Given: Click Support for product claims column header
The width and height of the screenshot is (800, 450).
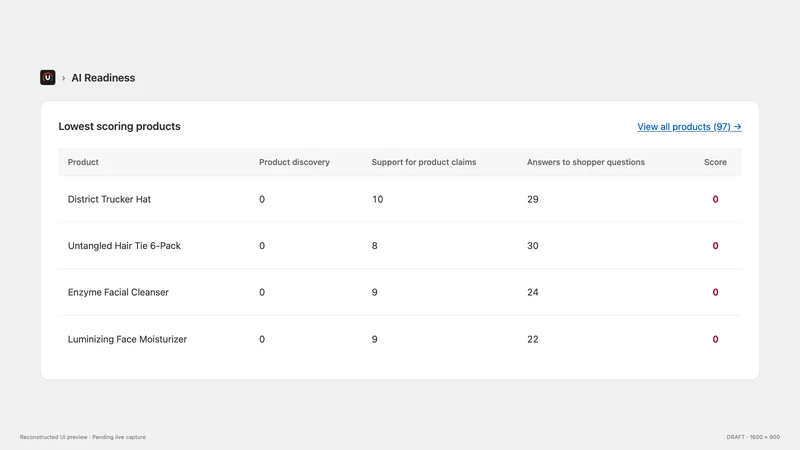Looking at the screenshot, I should click(x=424, y=162).
